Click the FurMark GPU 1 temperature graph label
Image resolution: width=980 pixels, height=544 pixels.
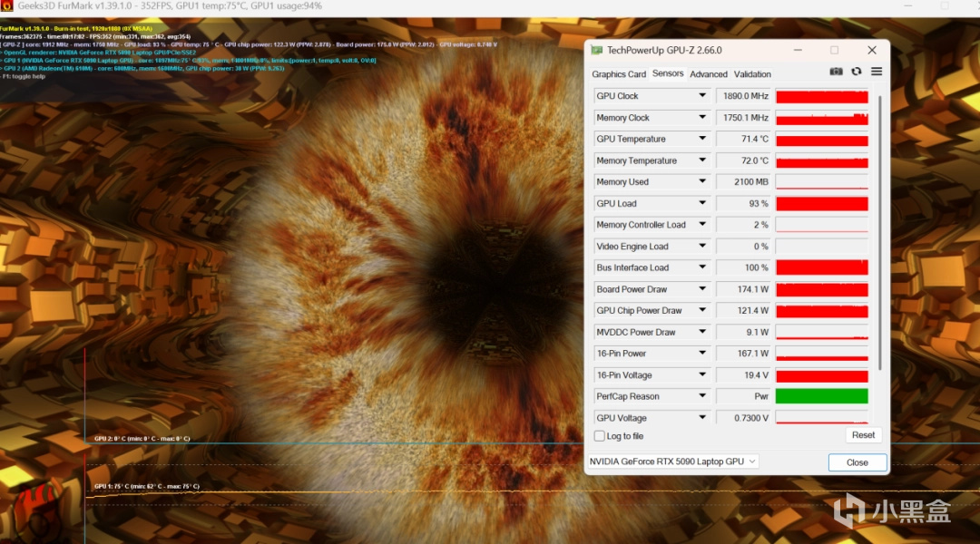pyautogui.click(x=147, y=486)
